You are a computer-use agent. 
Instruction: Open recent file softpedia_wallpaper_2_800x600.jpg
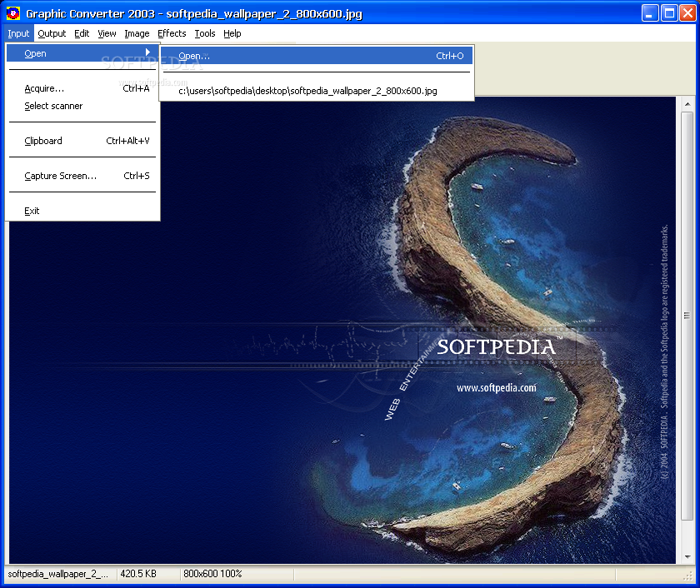307,91
